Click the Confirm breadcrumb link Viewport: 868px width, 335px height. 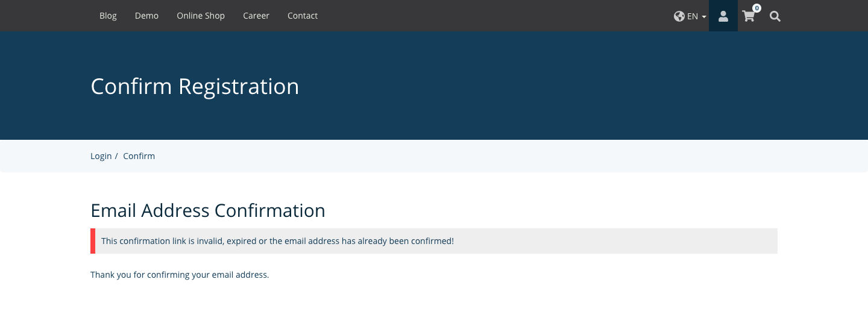(139, 156)
